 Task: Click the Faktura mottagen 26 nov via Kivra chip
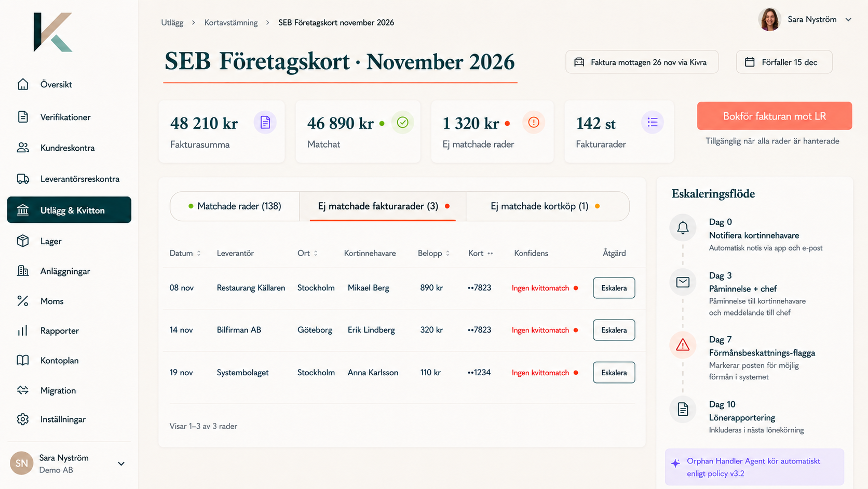(642, 62)
